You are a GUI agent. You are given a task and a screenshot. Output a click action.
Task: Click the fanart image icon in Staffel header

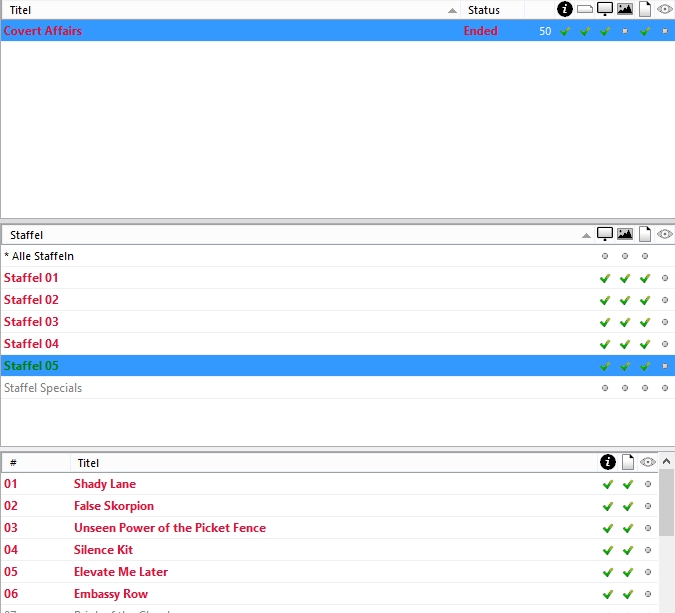coord(625,234)
